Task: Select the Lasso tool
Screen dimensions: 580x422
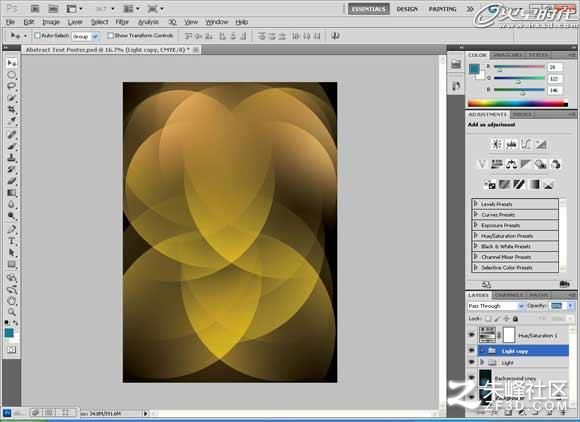Action: tap(11, 87)
